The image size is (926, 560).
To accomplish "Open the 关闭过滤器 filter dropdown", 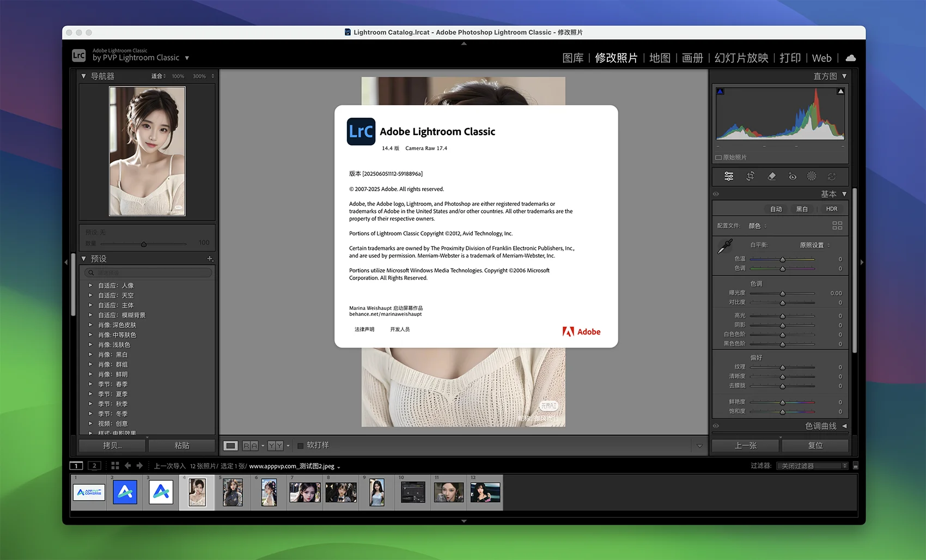I will point(812,466).
